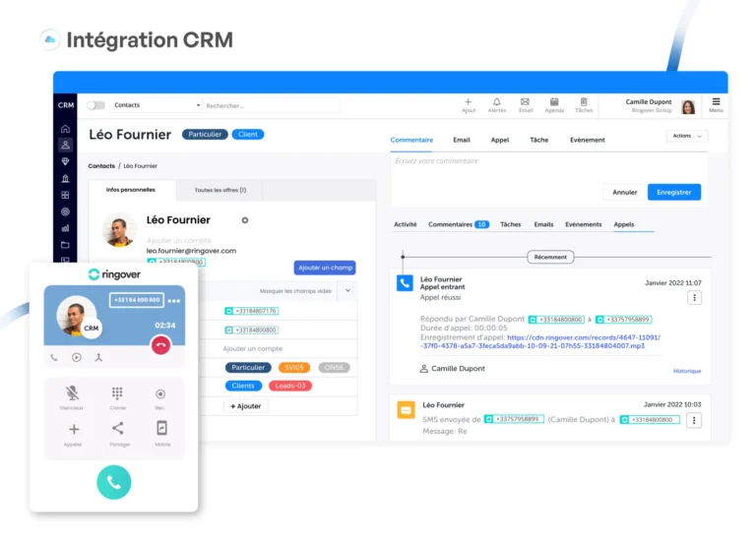Click in the Rechercher search field
This screenshot has height=540, width=756.
pyautogui.click(x=271, y=105)
